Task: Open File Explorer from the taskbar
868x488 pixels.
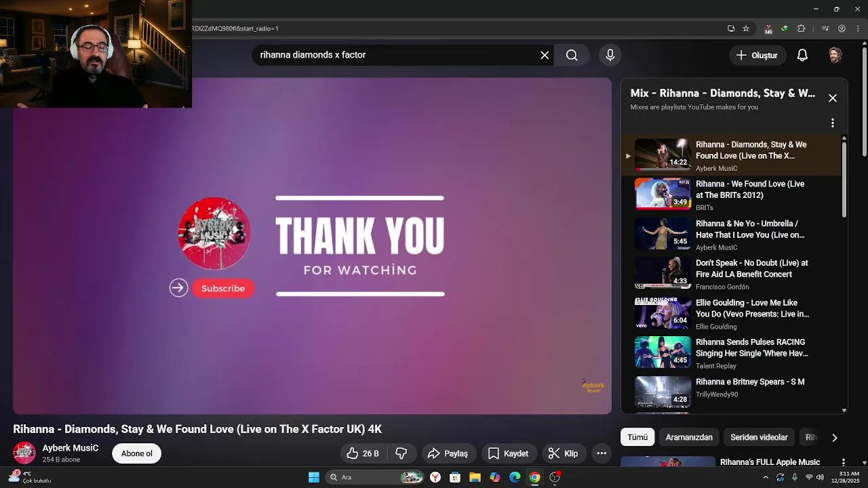Action: [x=475, y=477]
